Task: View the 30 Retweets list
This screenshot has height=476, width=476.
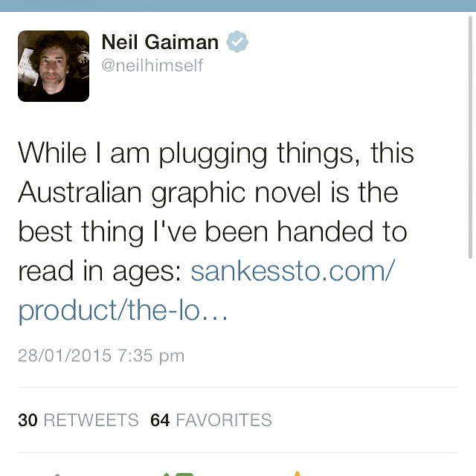Action: 78,420
